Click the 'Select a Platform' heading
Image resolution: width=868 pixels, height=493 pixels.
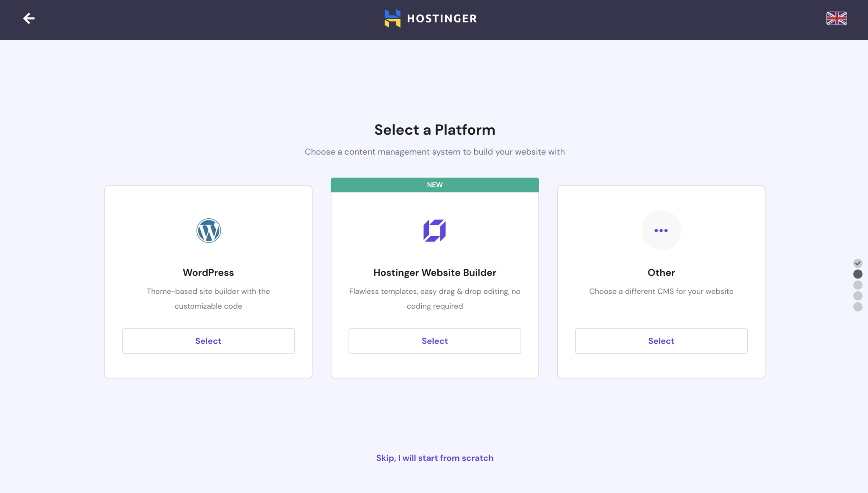tap(435, 130)
